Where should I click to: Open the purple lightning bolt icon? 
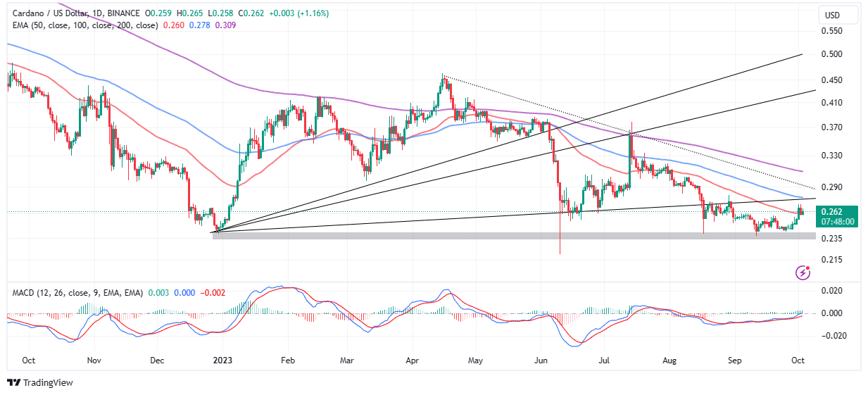pyautogui.click(x=802, y=272)
